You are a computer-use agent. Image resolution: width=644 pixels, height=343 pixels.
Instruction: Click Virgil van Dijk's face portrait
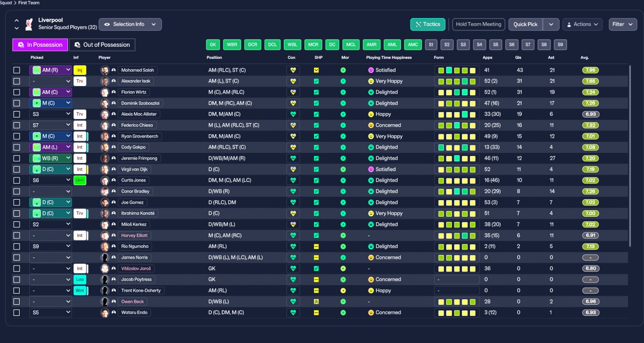(x=105, y=169)
